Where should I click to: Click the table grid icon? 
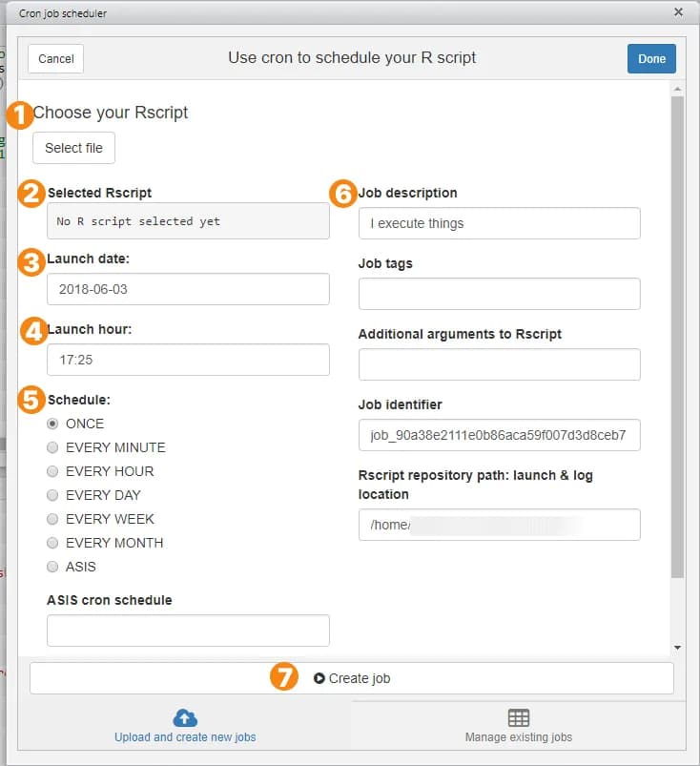518,718
